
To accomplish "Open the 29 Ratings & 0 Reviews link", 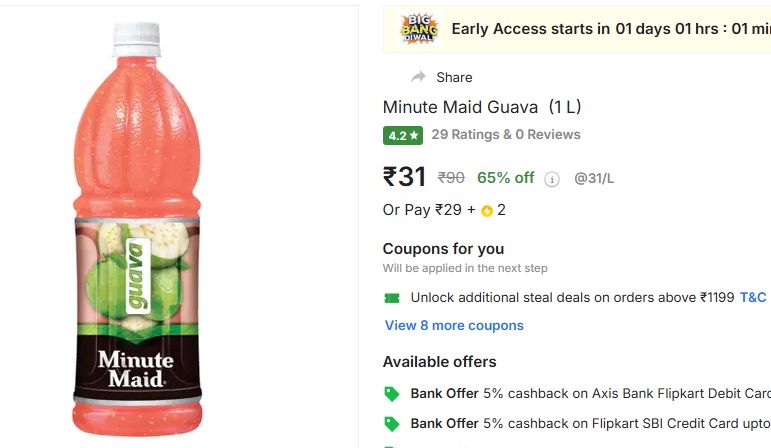I will (x=506, y=134).
